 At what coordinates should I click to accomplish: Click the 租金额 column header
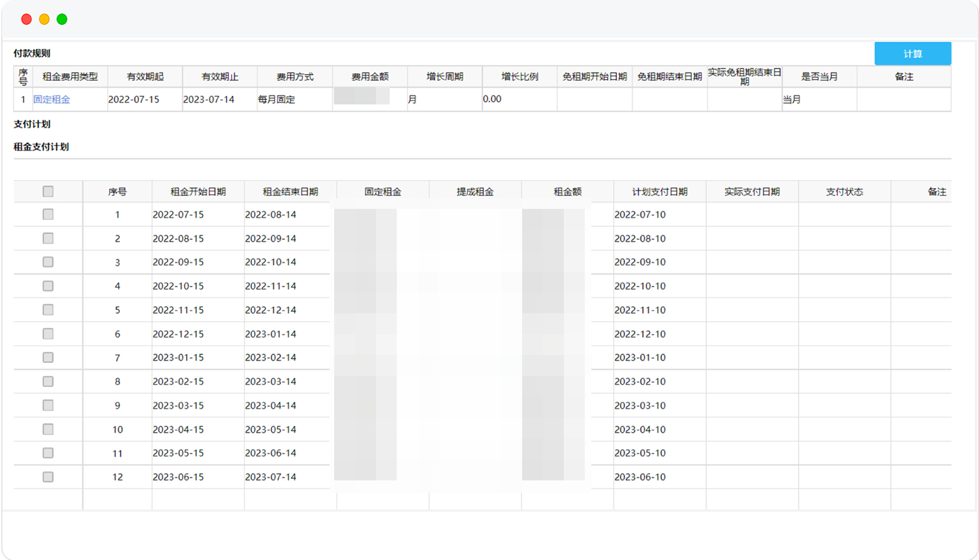tap(568, 192)
